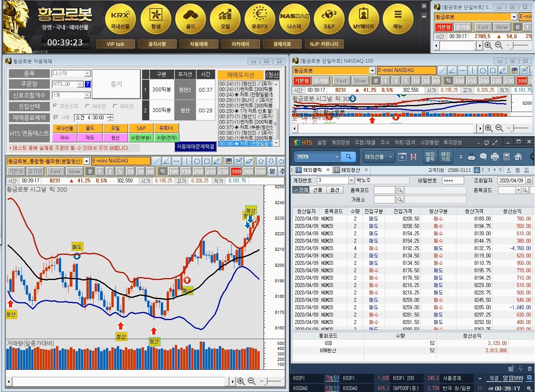Open the MY페이지 round icon

(x=363, y=19)
